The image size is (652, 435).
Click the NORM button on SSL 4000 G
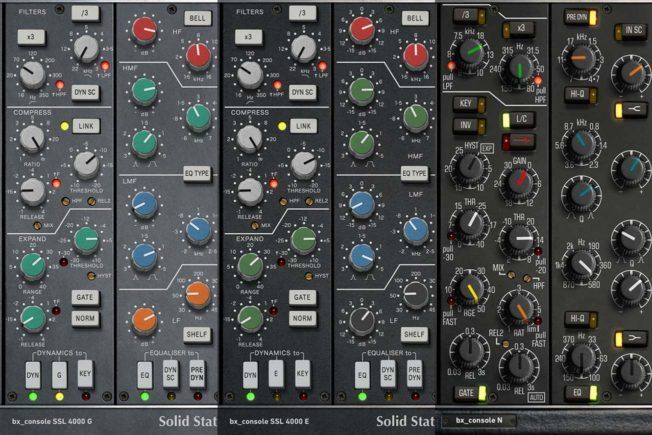85,318
